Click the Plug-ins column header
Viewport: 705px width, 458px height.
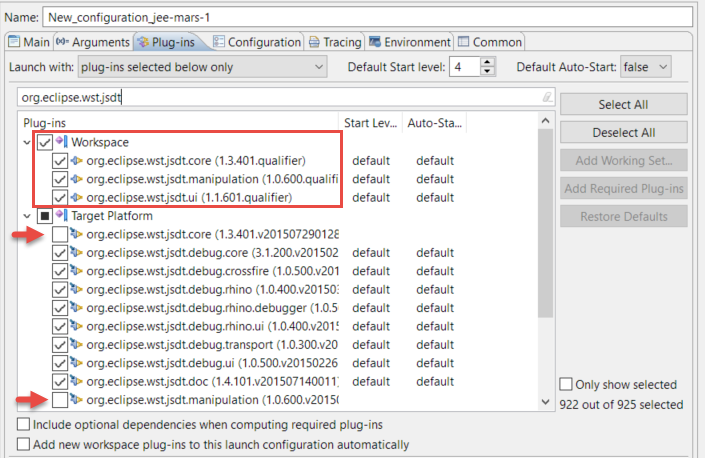coord(178,123)
